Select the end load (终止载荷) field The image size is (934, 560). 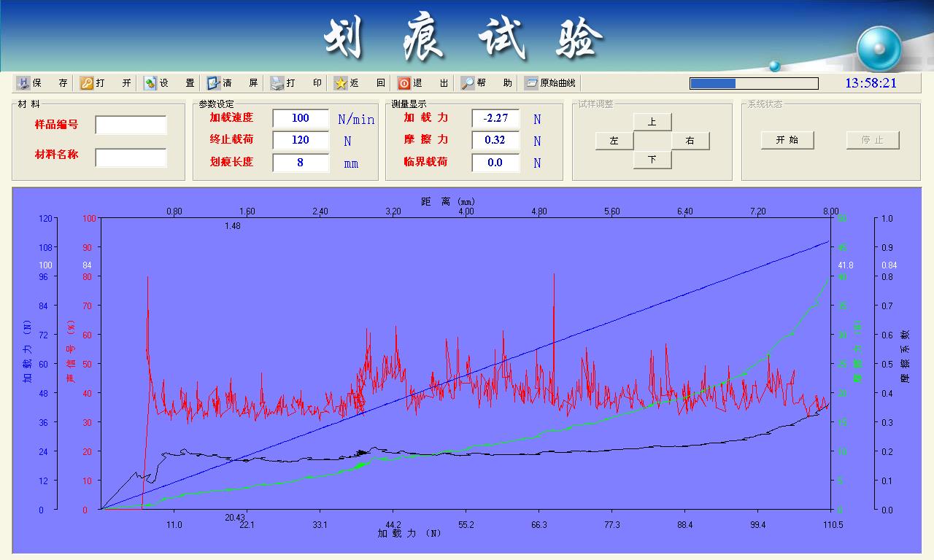point(300,140)
